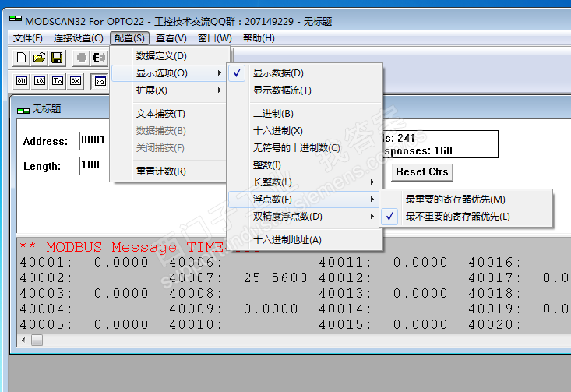This screenshot has height=392, width=571.
Task: Open the 文件(F) menu
Action: click(28, 38)
